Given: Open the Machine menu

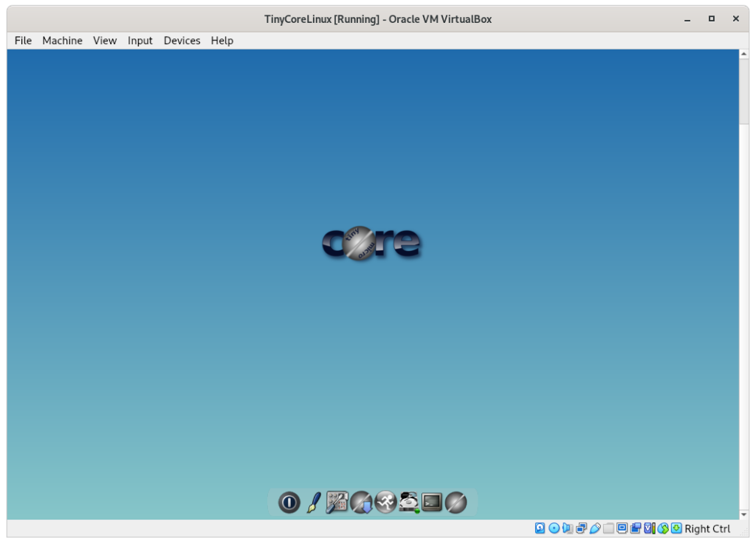Looking at the screenshot, I should (62, 41).
